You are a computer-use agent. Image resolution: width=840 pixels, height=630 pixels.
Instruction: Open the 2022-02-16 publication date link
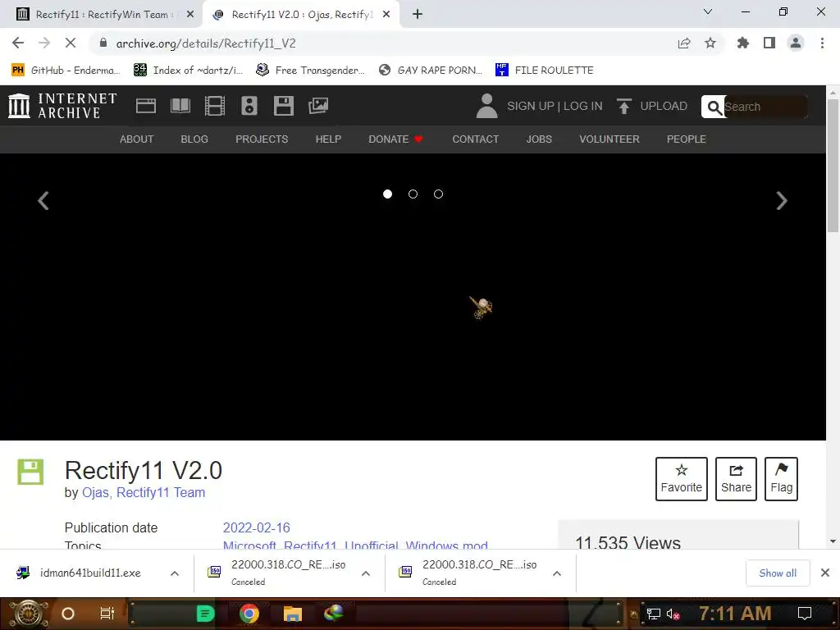(x=257, y=527)
